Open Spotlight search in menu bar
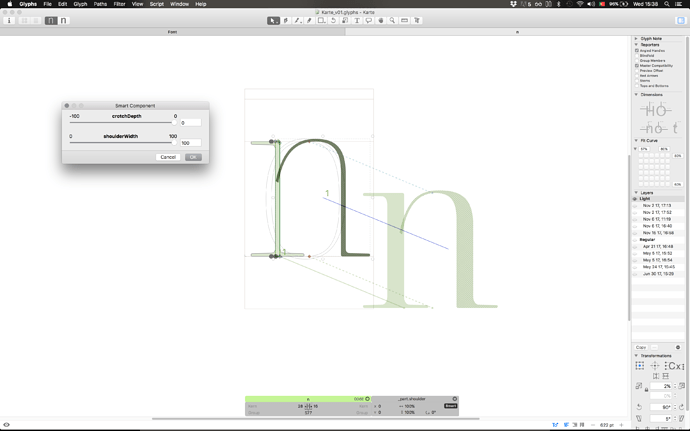Viewport: 690px width, 431px height. coord(667,4)
